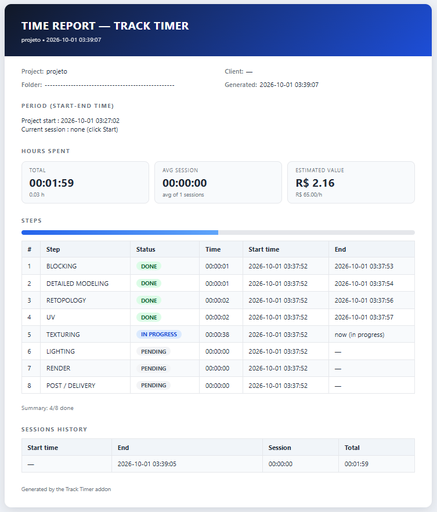
Task: Click the RETOPOLOGY step name
Action: tap(66, 300)
